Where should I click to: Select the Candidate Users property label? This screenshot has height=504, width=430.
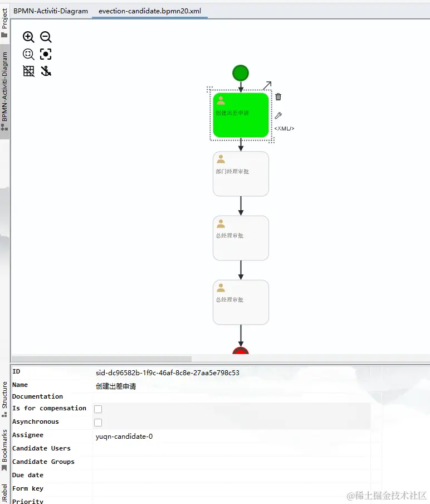pos(41,448)
